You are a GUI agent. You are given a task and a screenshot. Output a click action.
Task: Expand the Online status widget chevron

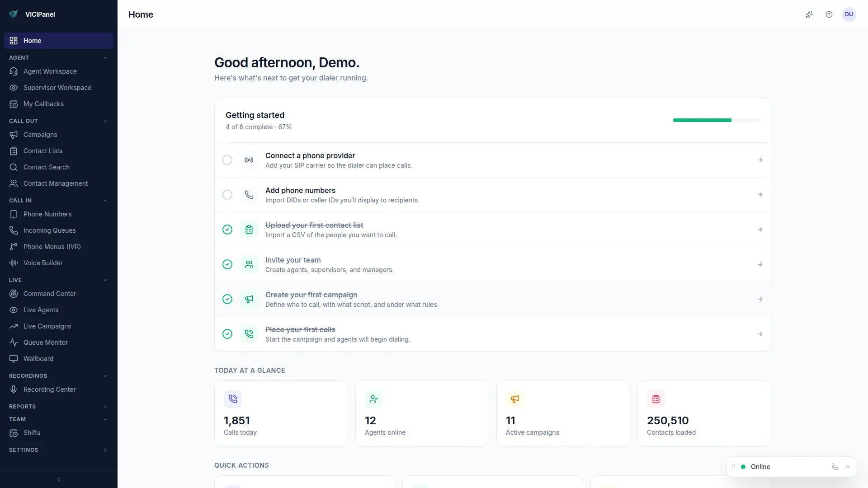(848, 467)
